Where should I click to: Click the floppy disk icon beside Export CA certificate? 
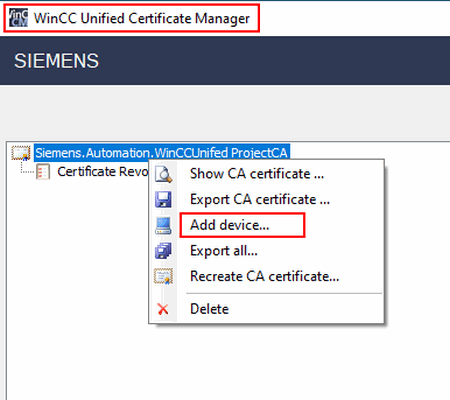163,199
